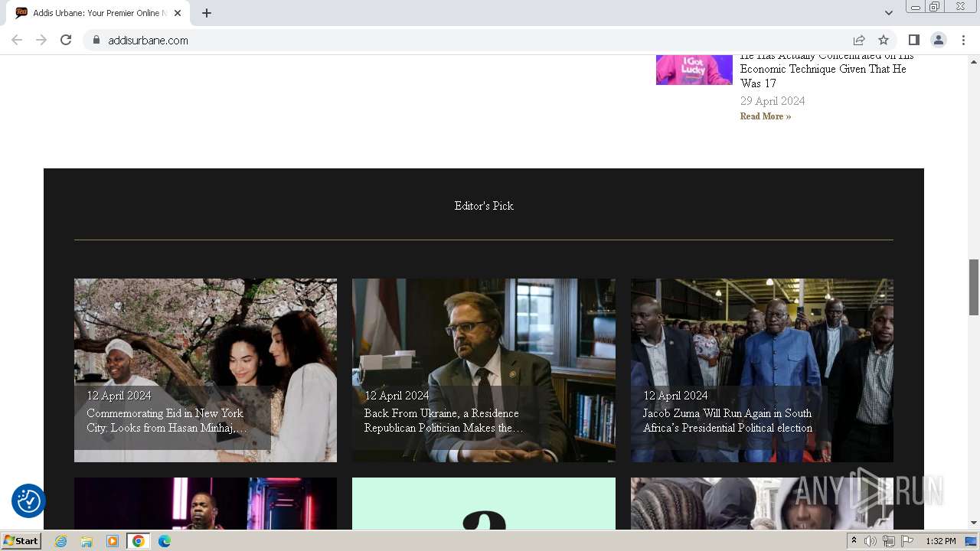The width and height of the screenshot is (980, 551).
Task: Expand the tab search dropdown arrow
Action: coord(888,13)
